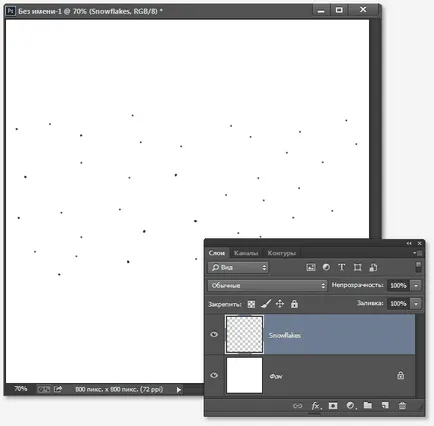
Task: Open the Обычные blend mode dropdown
Action: 267,285
